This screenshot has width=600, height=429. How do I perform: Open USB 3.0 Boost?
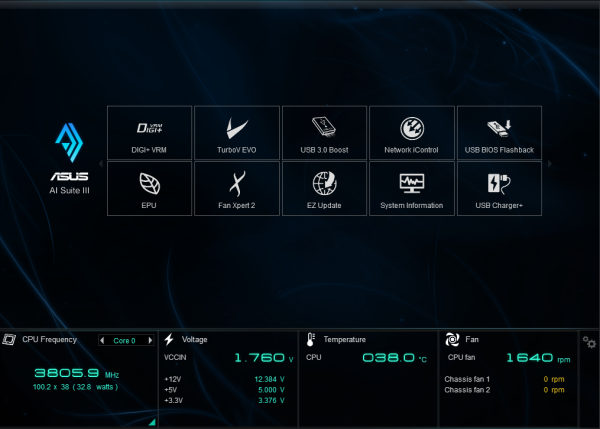pos(324,133)
